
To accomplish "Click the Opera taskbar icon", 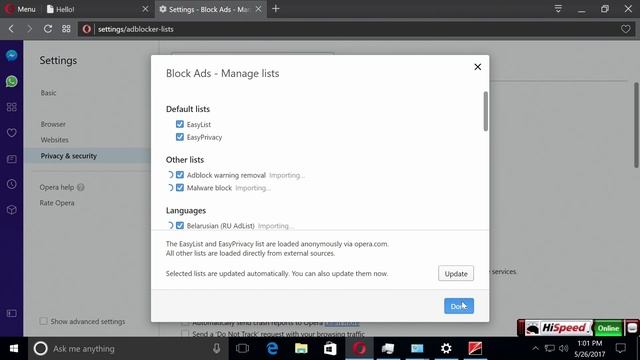I will (x=359, y=349).
